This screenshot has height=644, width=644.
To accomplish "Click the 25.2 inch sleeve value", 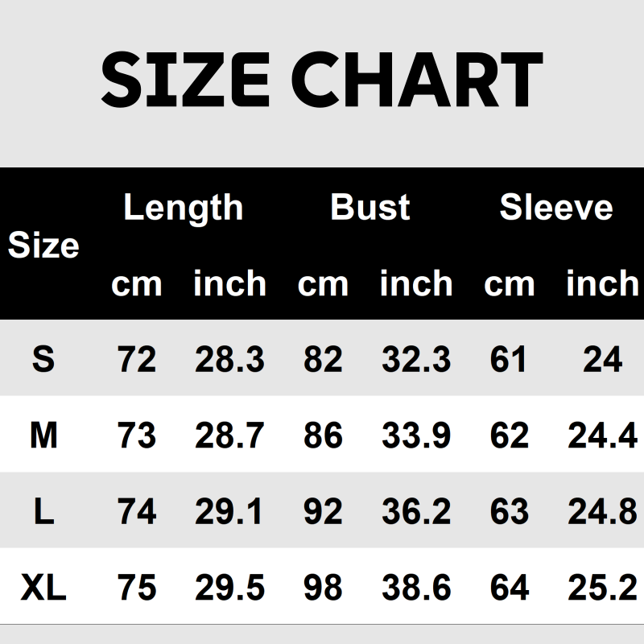I will point(602,588).
